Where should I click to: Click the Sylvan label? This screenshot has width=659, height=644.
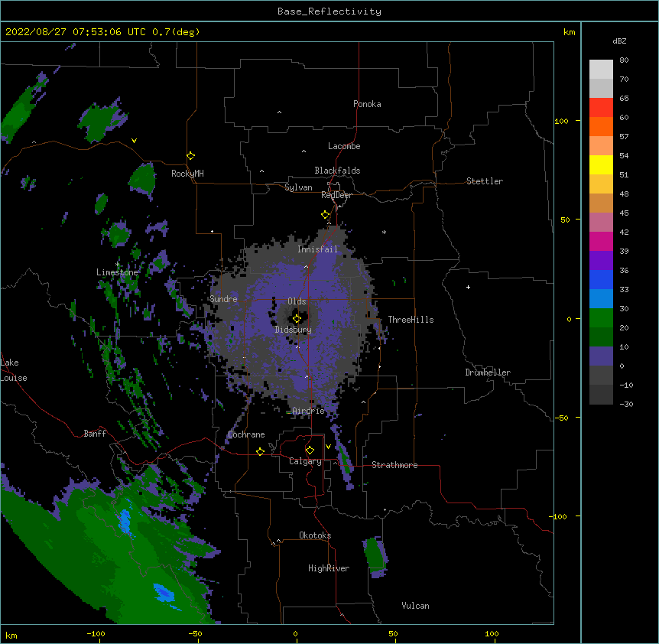click(x=298, y=187)
